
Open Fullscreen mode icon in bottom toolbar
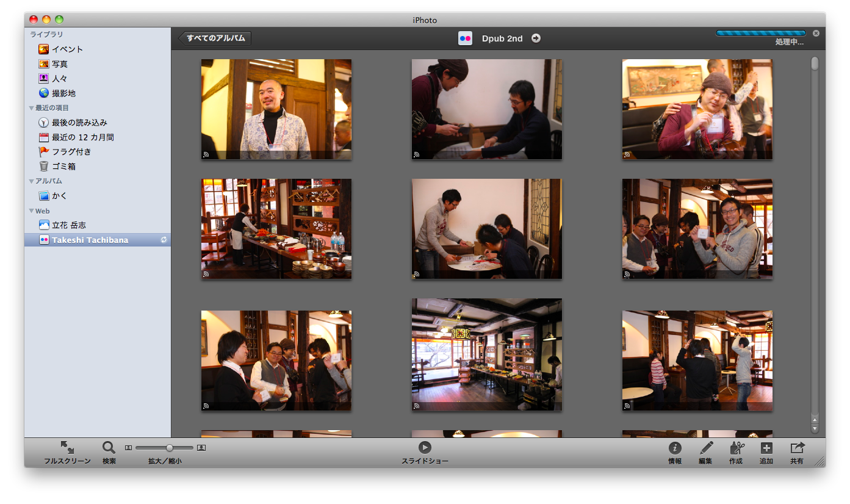click(67, 448)
